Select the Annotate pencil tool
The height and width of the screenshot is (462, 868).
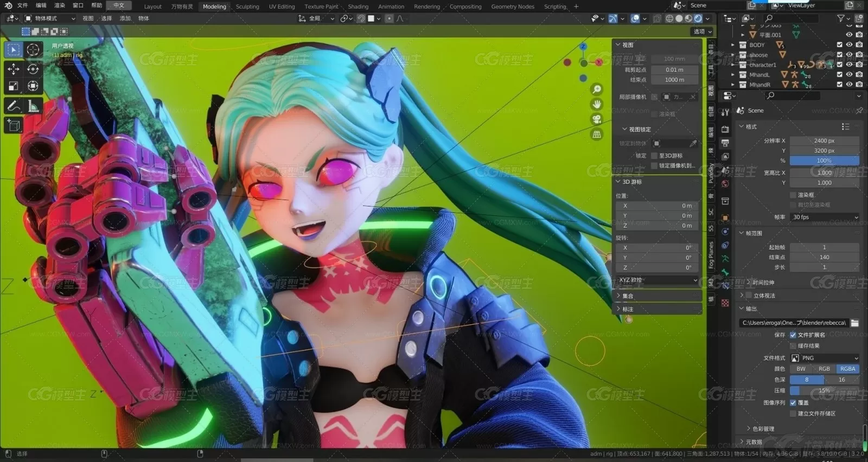tap(14, 106)
